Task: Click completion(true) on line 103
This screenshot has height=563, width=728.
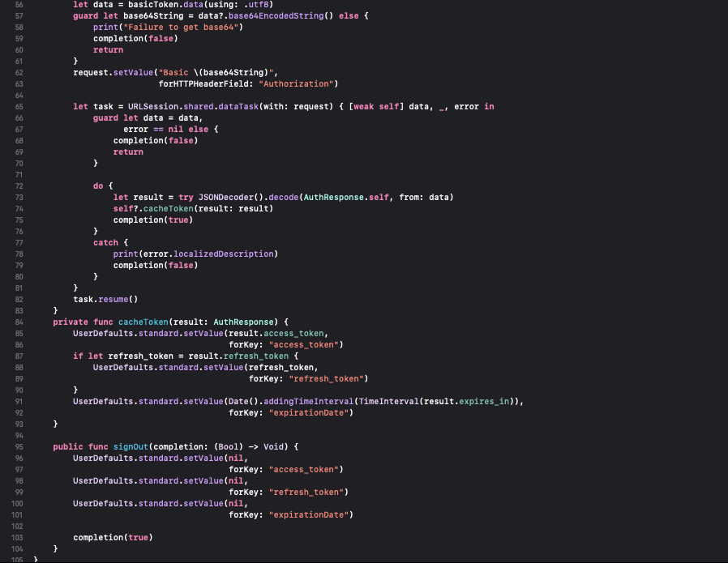Action: (x=113, y=538)
